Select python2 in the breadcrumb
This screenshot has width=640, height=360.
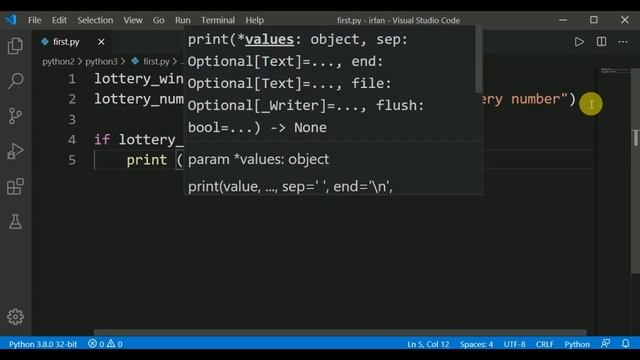(x=58, y=62)
